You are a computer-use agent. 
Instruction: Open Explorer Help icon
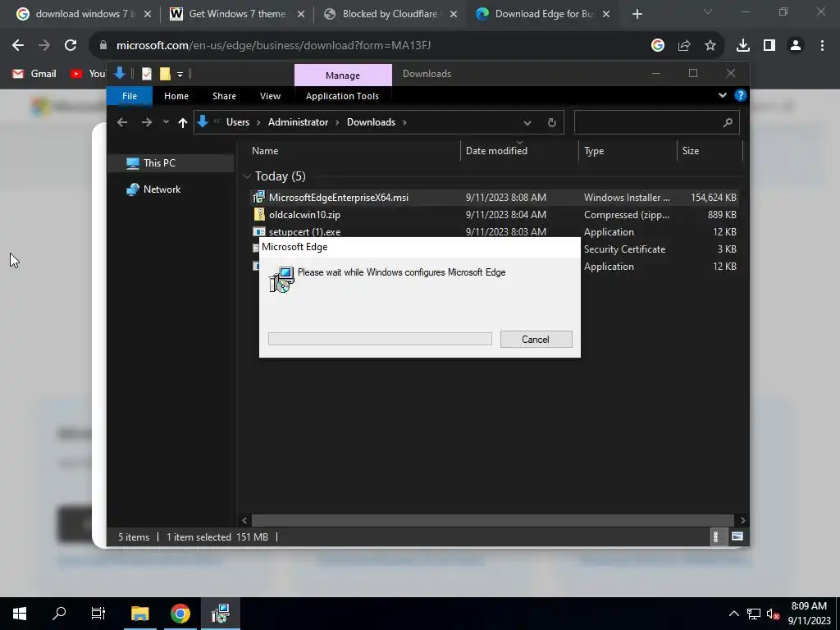click(741, 95)
